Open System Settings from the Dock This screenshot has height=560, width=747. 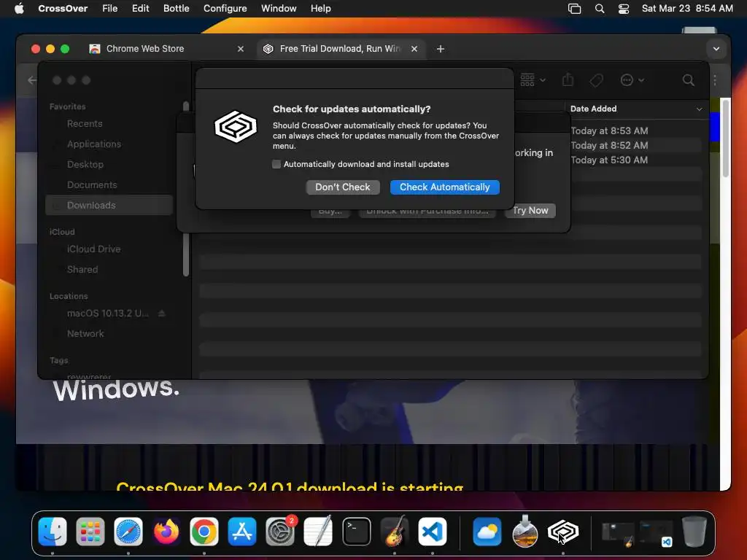[x=280, y=531]
